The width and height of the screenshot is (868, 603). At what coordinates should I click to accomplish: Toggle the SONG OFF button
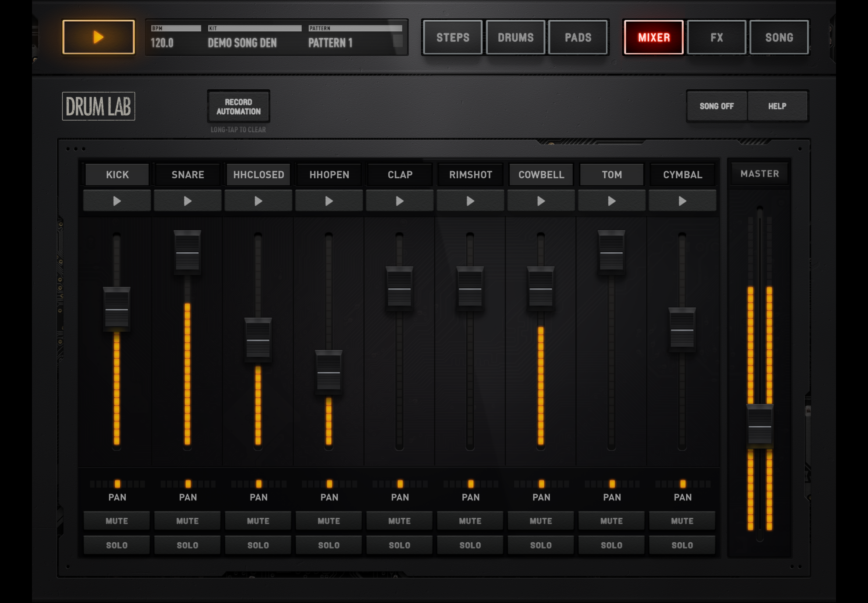[716, 106]
